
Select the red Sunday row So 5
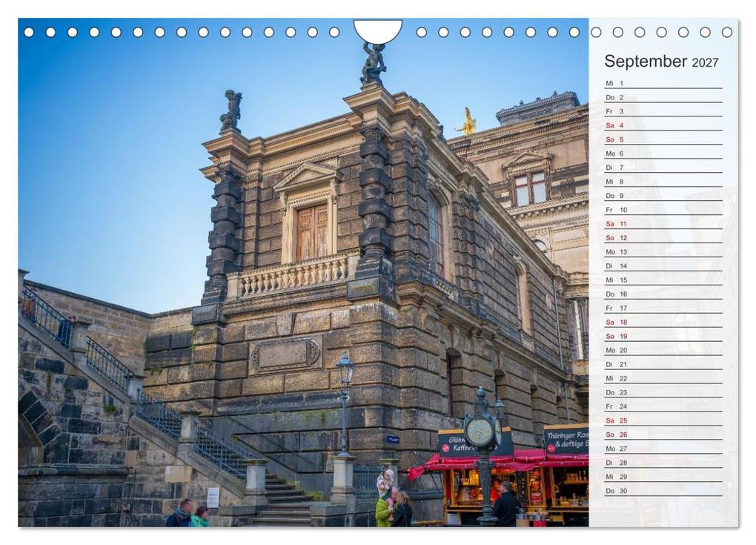[x=663, y=139]
